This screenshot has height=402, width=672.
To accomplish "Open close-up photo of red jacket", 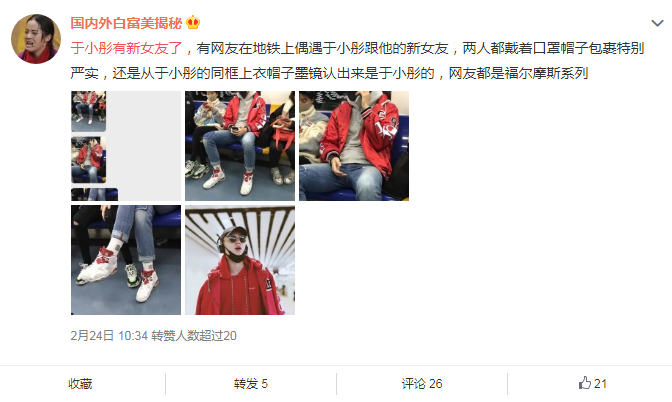I will point(354,146).
